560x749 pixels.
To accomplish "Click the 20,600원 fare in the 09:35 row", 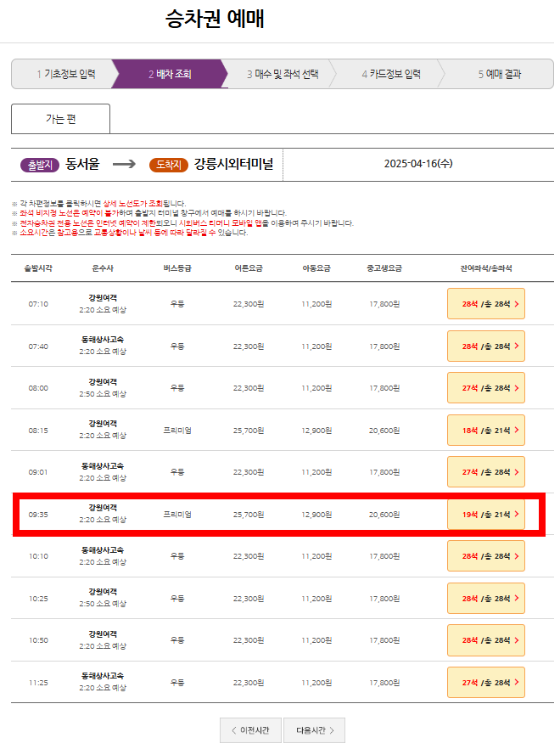I will click(x=384, y=515).
